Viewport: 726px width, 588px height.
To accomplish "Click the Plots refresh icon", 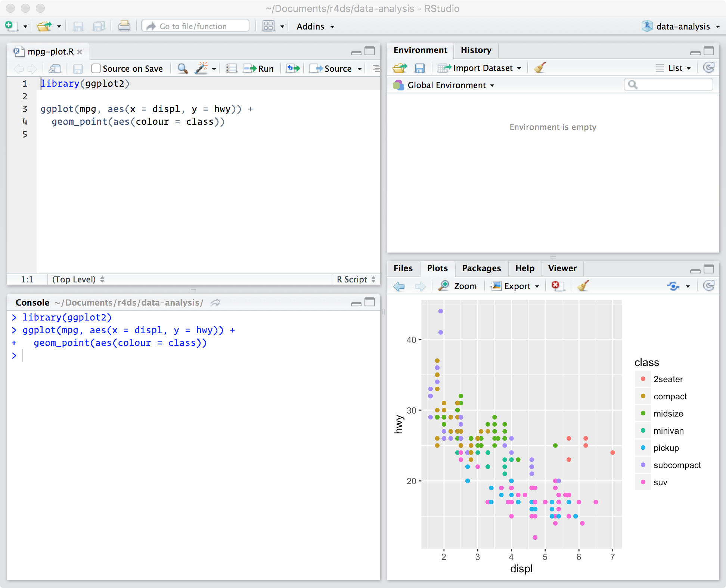I will 708,286.
